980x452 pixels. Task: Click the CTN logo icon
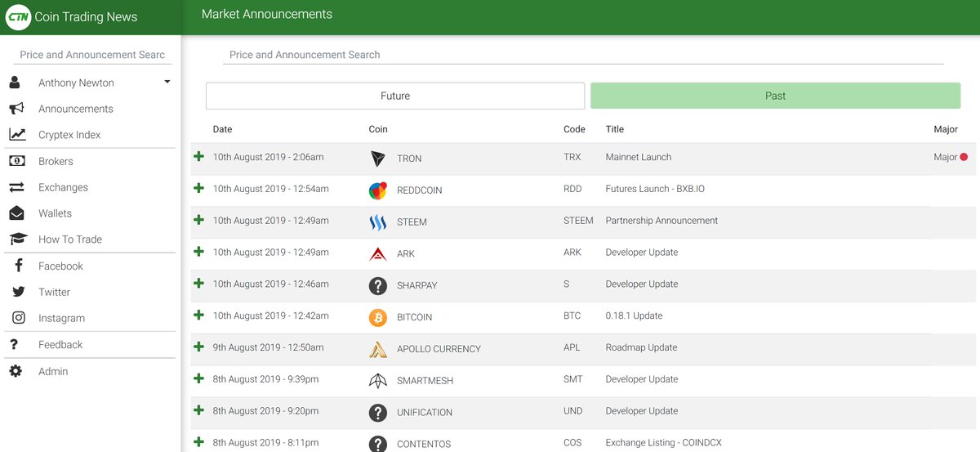17,16
